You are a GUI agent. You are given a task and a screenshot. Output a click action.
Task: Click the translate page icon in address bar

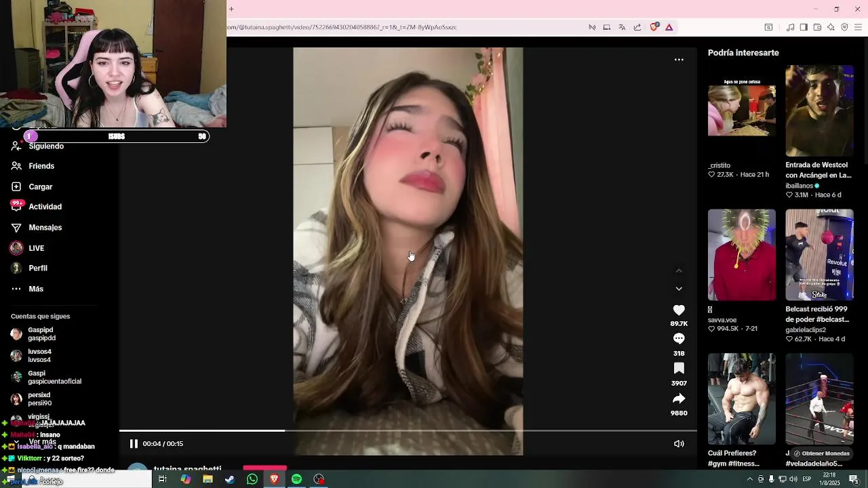point(622,27)
